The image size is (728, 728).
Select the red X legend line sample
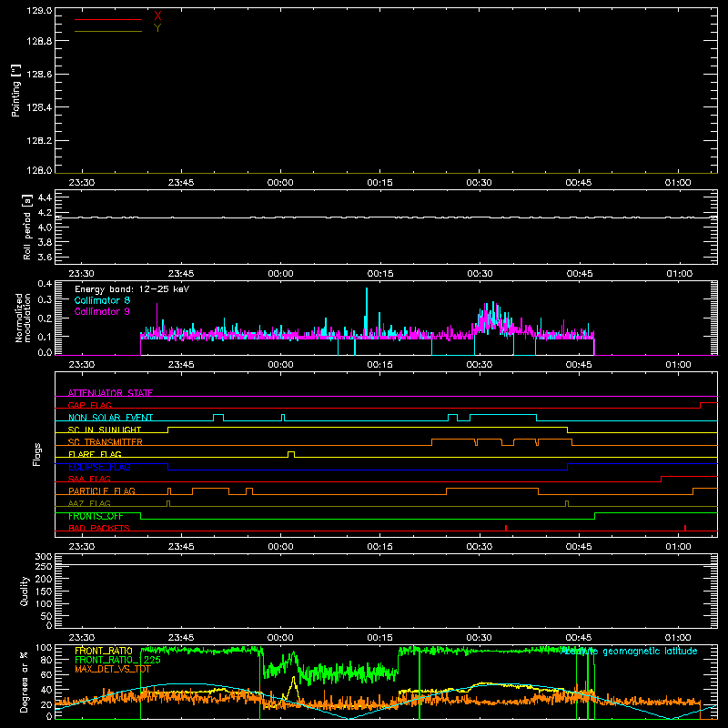[107, 19]
